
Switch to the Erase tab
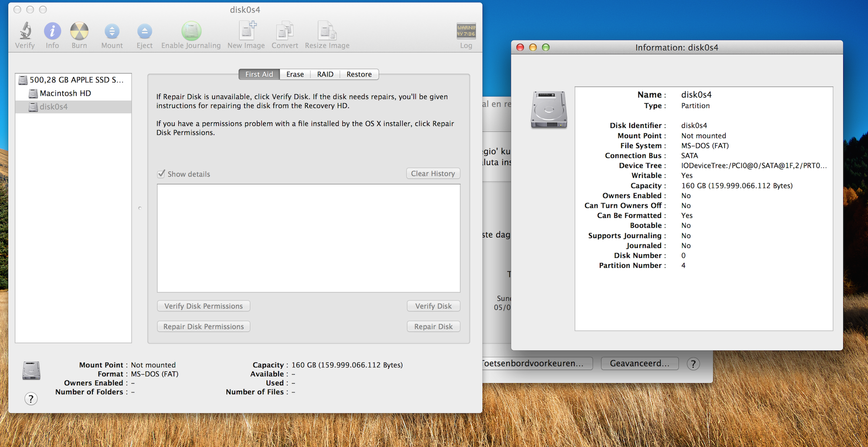click(295, 74)
